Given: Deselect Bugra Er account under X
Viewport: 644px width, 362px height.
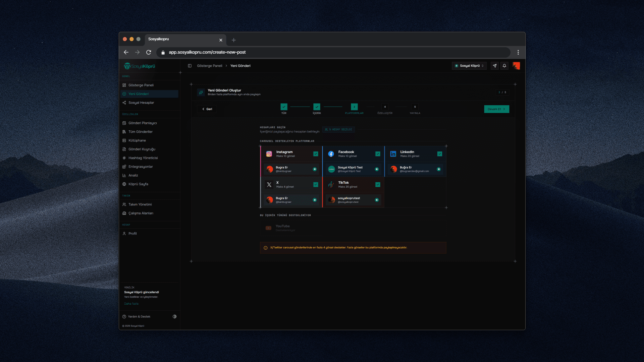Looking at the screenshot, I should pos(315,200).
